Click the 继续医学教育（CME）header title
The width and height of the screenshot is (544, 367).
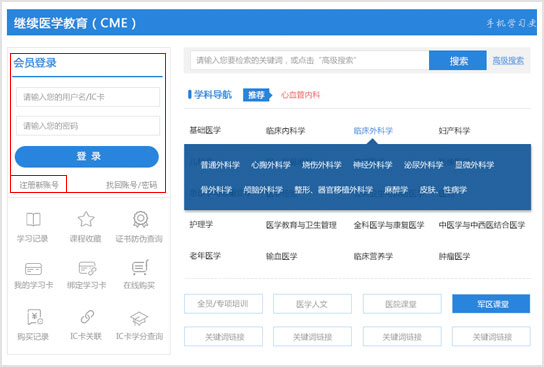pos(75,23)
